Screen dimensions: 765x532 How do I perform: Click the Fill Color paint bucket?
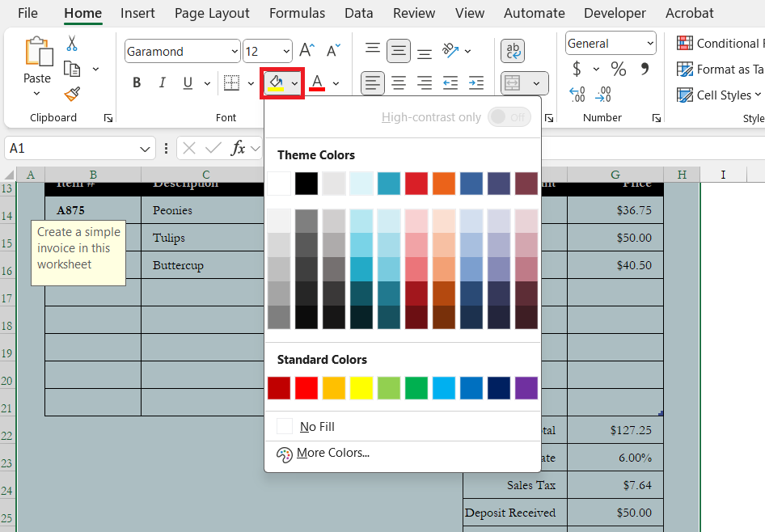(x=276, y=83)
